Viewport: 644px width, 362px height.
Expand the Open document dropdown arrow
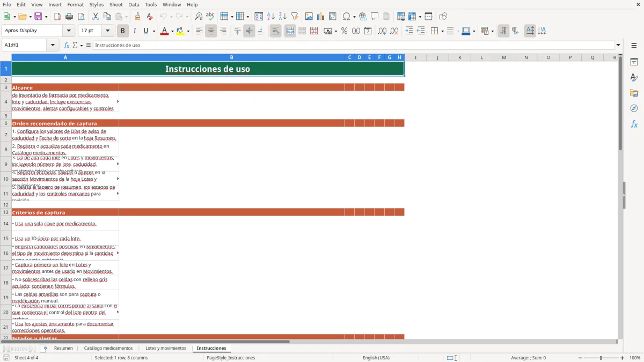(x=30, y=17)
